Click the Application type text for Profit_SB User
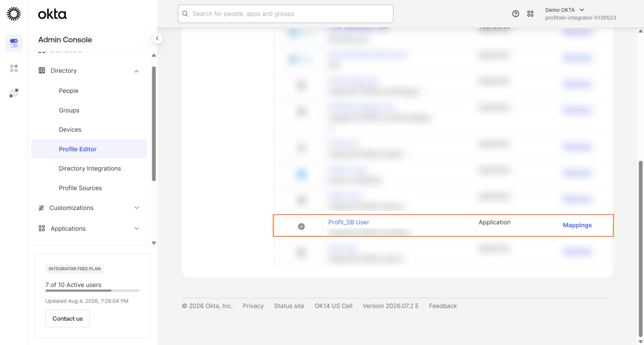Screen dimensions: 644x345 pyautogui.click(x=495, y=222)
